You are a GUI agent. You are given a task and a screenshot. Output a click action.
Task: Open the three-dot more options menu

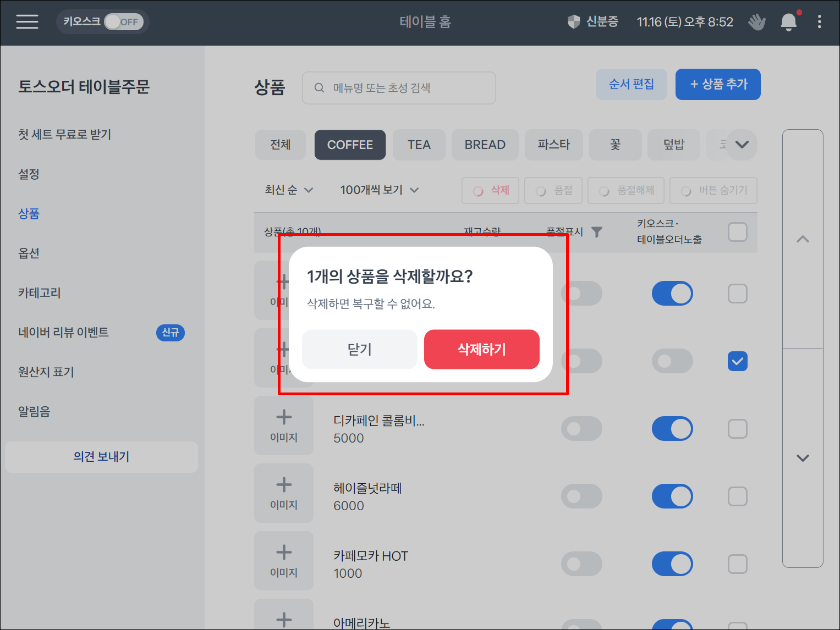coord(819,22)
